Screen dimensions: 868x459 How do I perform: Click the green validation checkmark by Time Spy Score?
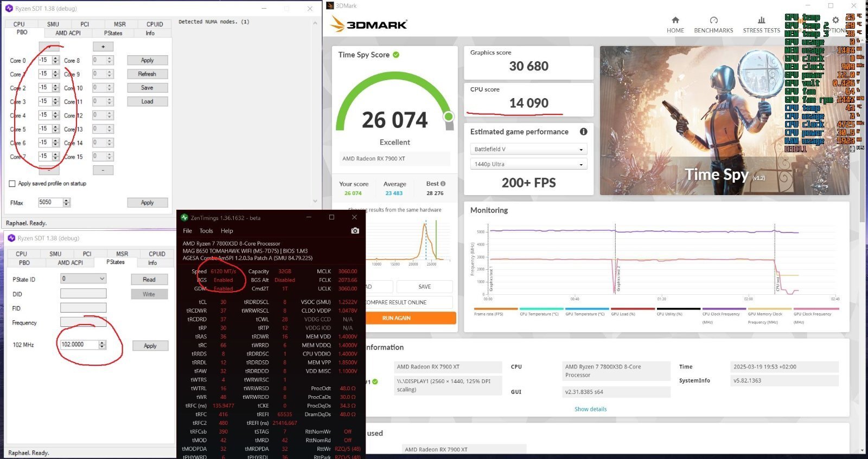396,55
